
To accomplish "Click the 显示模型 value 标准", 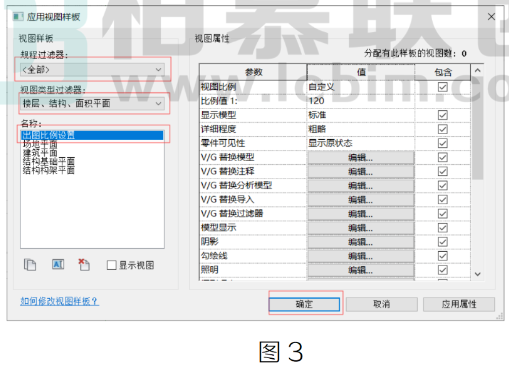I will coord(361,115).
